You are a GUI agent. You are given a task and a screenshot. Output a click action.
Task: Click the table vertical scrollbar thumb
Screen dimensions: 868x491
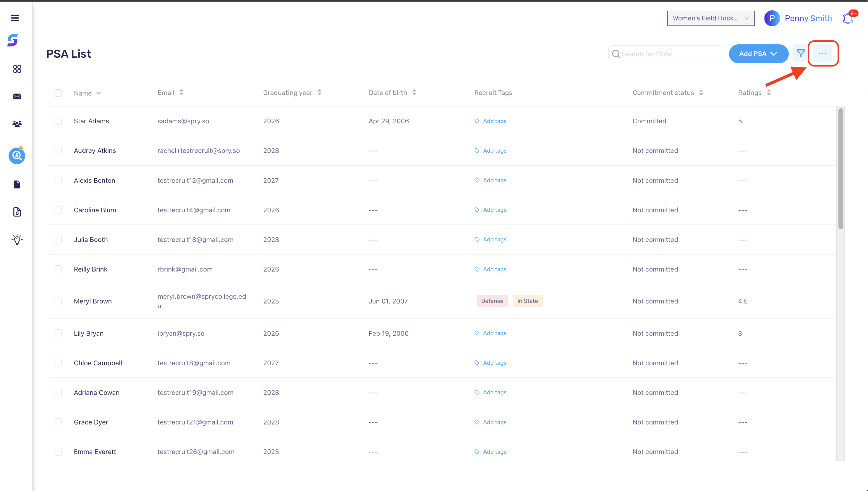841,169
